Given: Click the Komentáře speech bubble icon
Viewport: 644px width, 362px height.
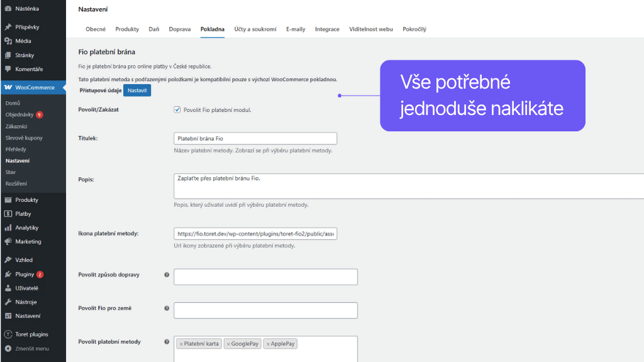Looking at the screenshot, I should click(x=8, y=69).
